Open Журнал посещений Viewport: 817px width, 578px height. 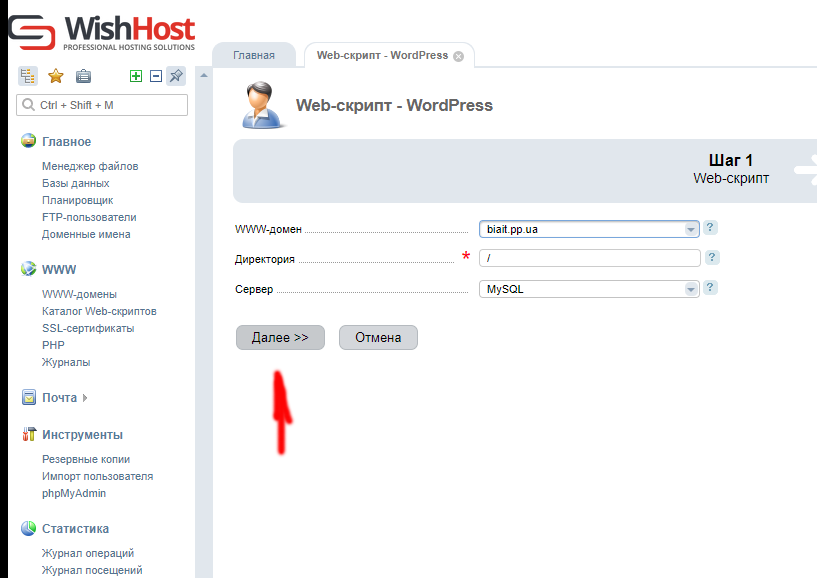[x=92, y=570]
